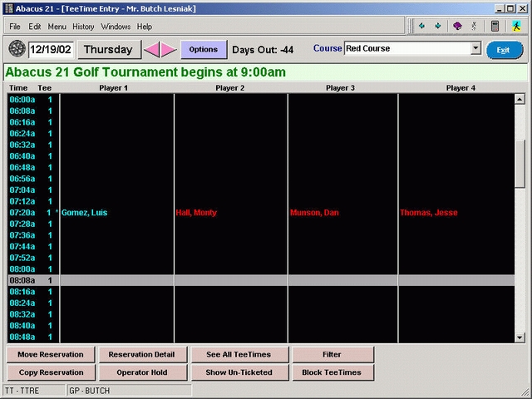532x399 pixels.
Task: Select the 06:32a tee time
Action: (x=22, y=145)
